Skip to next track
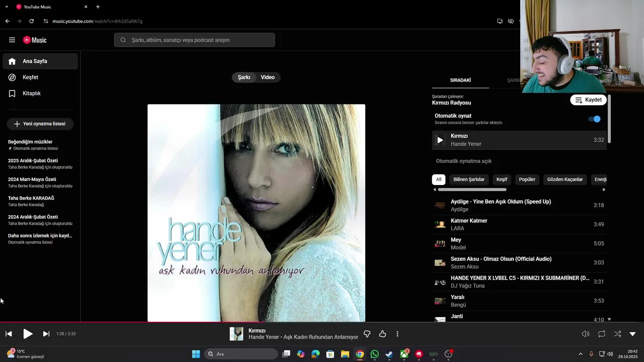Image resolution: width=644 pixels, height=362 pixels. click(46, 334)
